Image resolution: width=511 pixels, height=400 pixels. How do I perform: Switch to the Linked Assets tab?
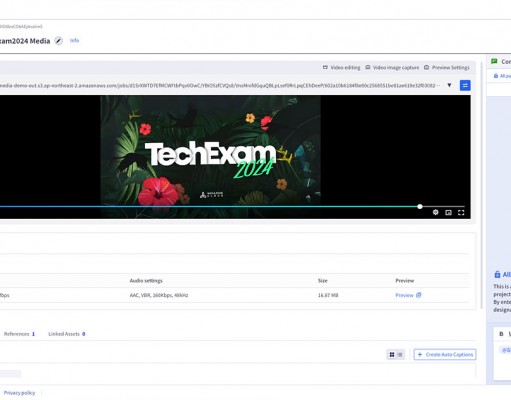tap(67, 334)
